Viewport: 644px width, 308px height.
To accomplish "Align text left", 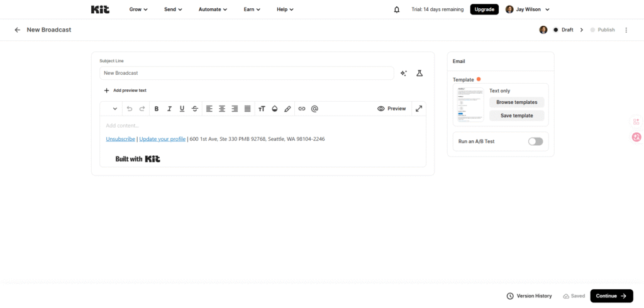I will click(x=209, y=109).
